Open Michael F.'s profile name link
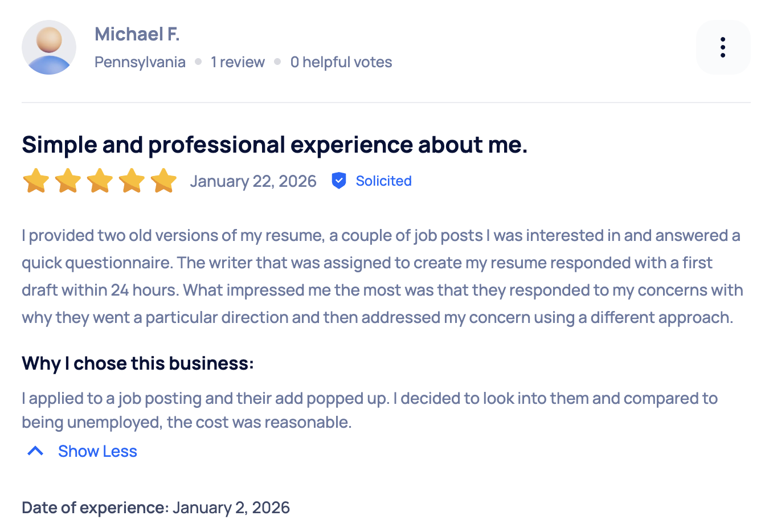The height and width of the screenshot is (532, 769). pos(137,34)
